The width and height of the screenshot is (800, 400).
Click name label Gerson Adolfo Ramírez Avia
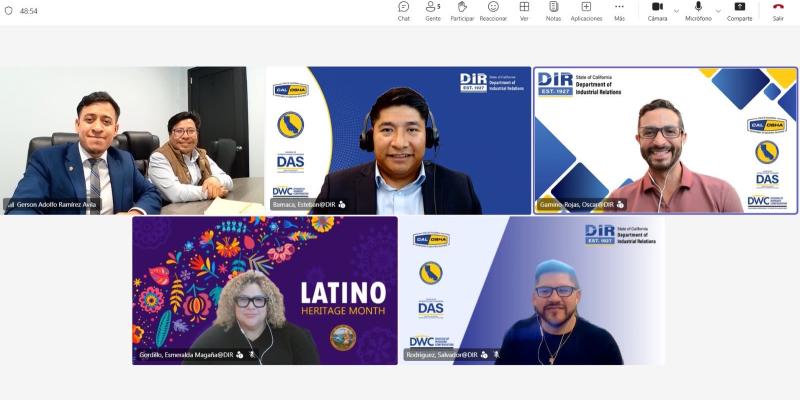56,205
